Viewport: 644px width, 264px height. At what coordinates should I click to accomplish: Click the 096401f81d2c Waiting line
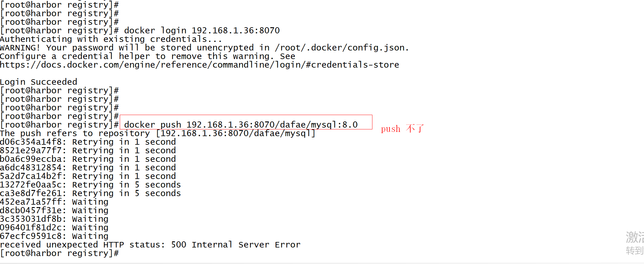pos(54,228)
